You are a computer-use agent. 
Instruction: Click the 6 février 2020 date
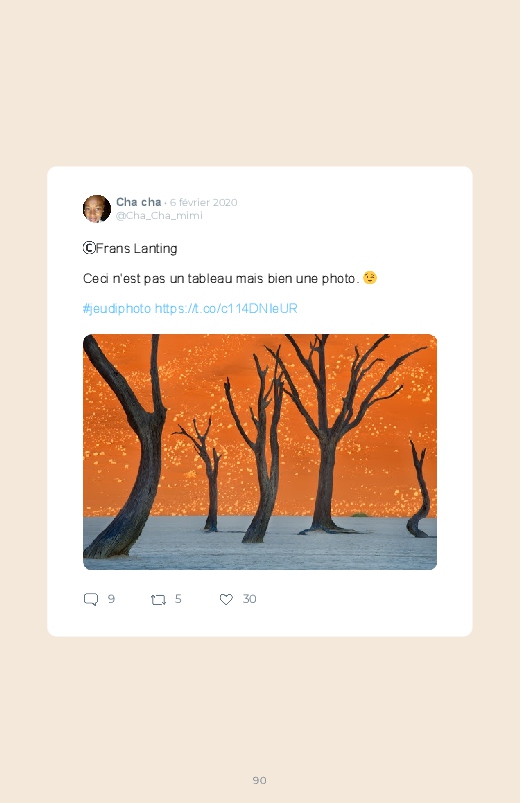pos(203,202)
